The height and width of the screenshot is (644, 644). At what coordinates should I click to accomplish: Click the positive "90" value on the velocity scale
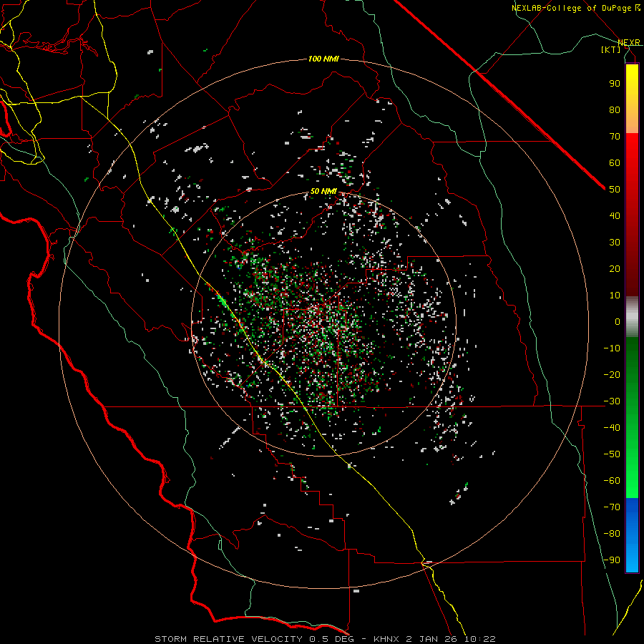pos(615,84)
